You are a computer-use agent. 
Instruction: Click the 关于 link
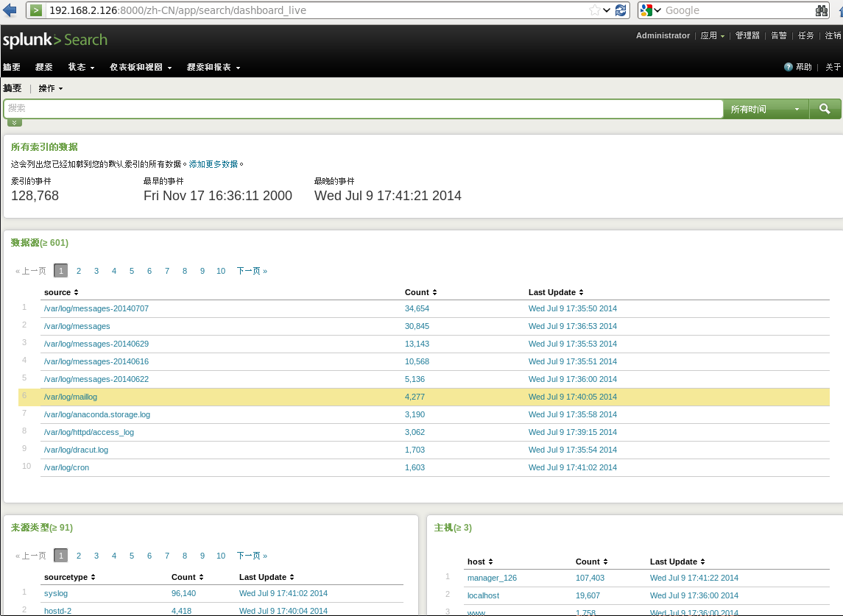tap(833, 67)
